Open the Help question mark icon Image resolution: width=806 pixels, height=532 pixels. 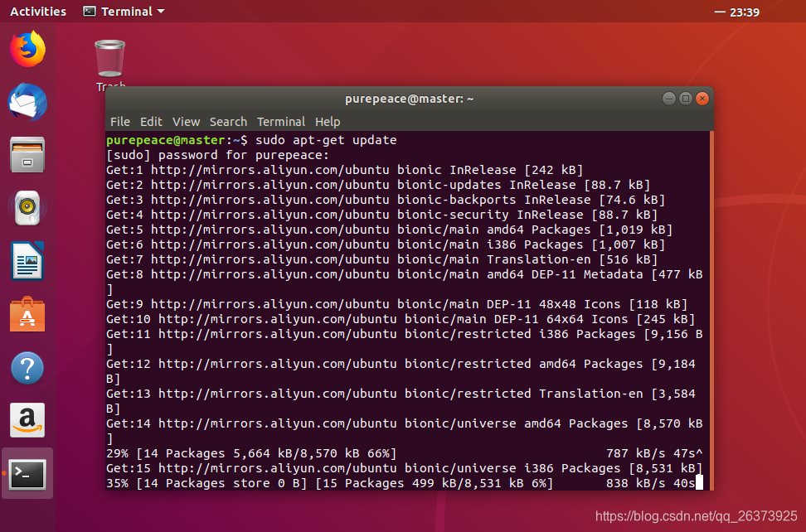[27, 368]
